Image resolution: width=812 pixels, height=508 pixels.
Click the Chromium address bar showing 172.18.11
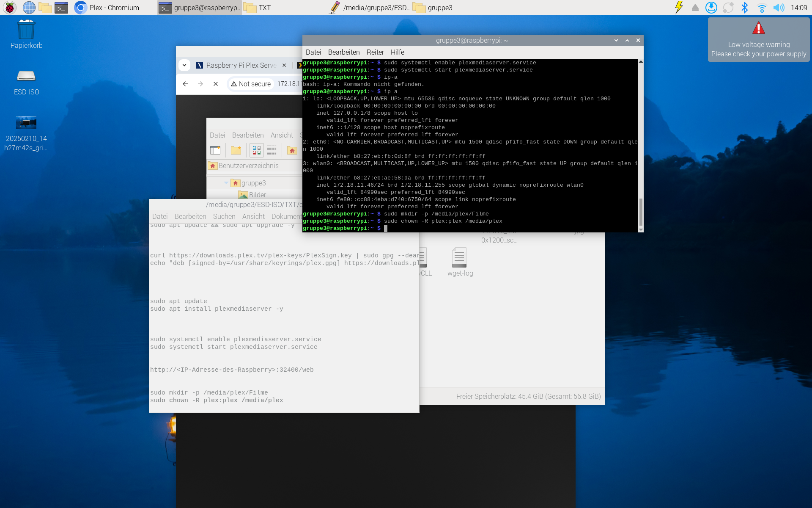coord(290,84)
